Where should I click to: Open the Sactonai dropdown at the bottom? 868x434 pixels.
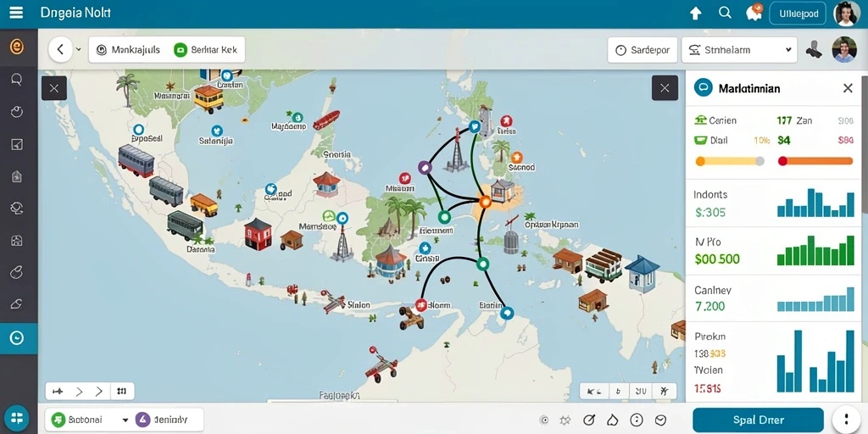tap(90, 420)
